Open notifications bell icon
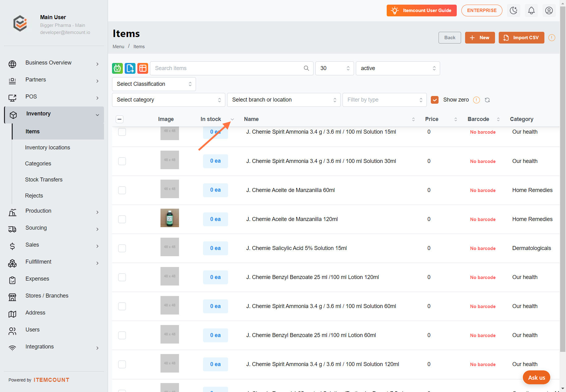This screenshot has height=392, width=566. (x=531, y=10)
